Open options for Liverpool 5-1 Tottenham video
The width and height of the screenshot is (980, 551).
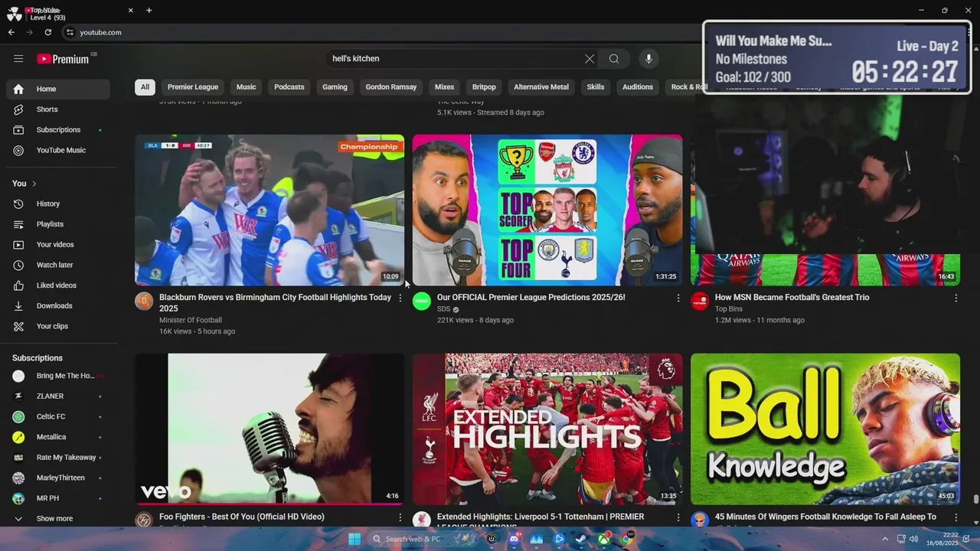pyautogui.click(x=678, y=518)
